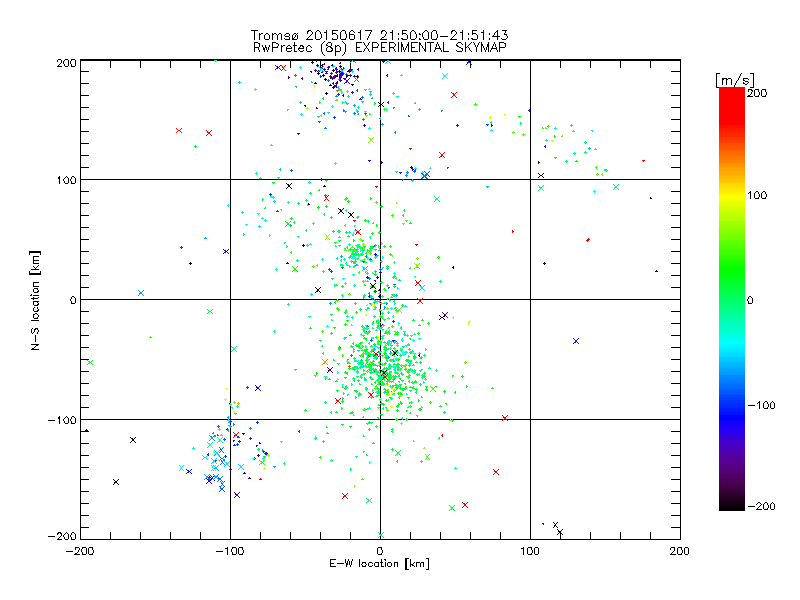This screenshot has height=600, width=800.
Task: Click the y-axis tick label '200'
Action: [66, 63]
